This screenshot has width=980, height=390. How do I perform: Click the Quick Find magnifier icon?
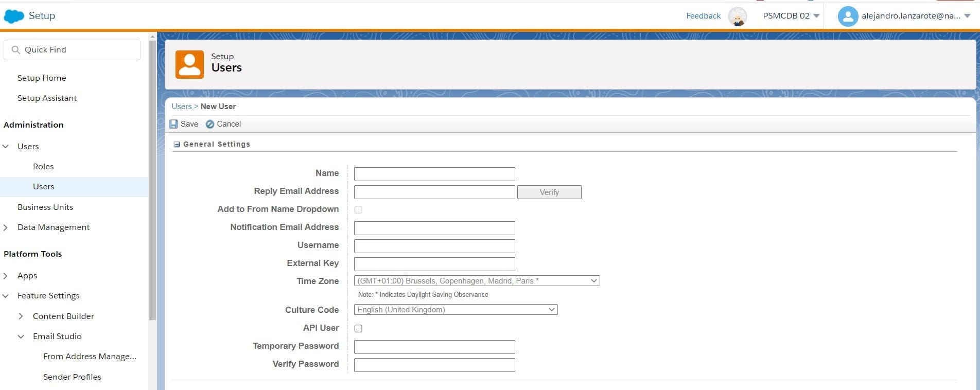point(16,50)
